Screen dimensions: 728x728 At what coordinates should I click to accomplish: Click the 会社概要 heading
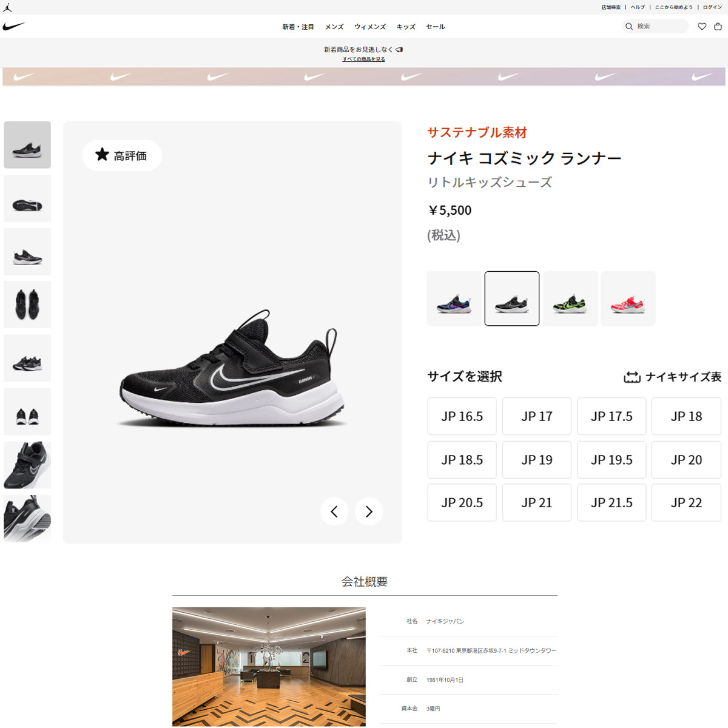364,582
